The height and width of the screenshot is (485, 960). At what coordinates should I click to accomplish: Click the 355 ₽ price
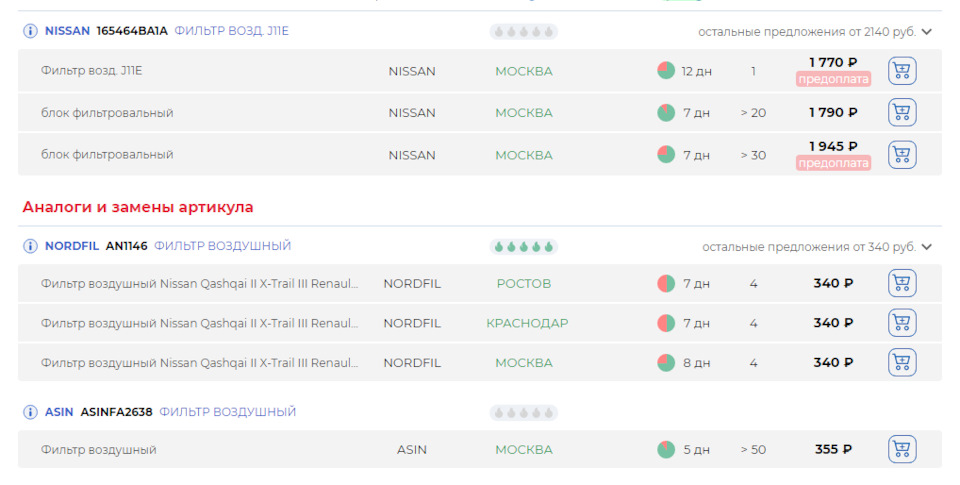833,449
